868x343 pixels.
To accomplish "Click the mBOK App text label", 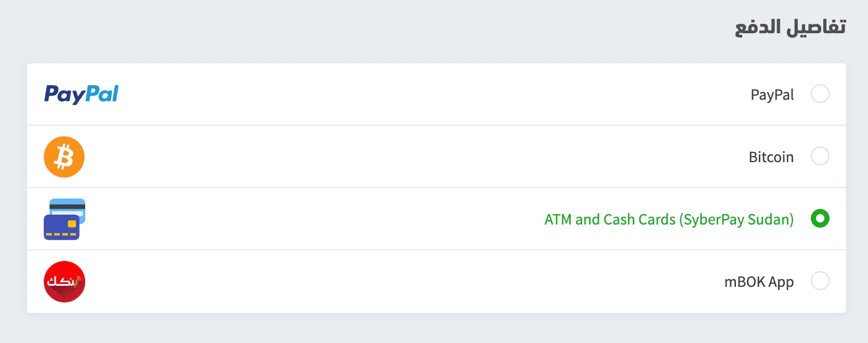I will 758,282.
